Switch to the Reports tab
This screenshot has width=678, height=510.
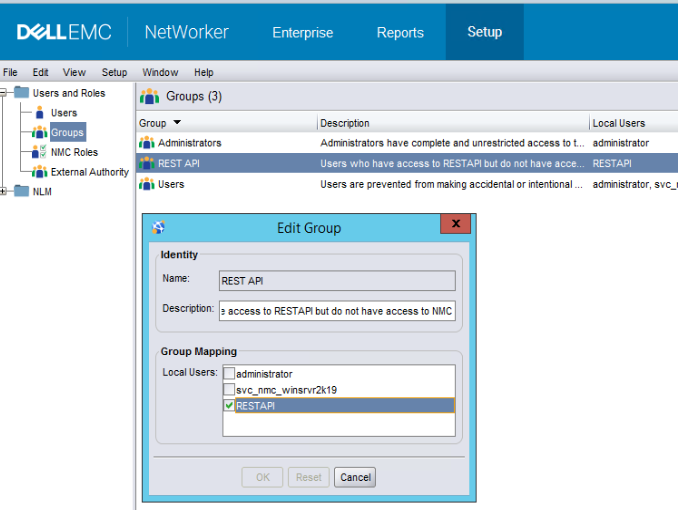click(x=400, y=32)
